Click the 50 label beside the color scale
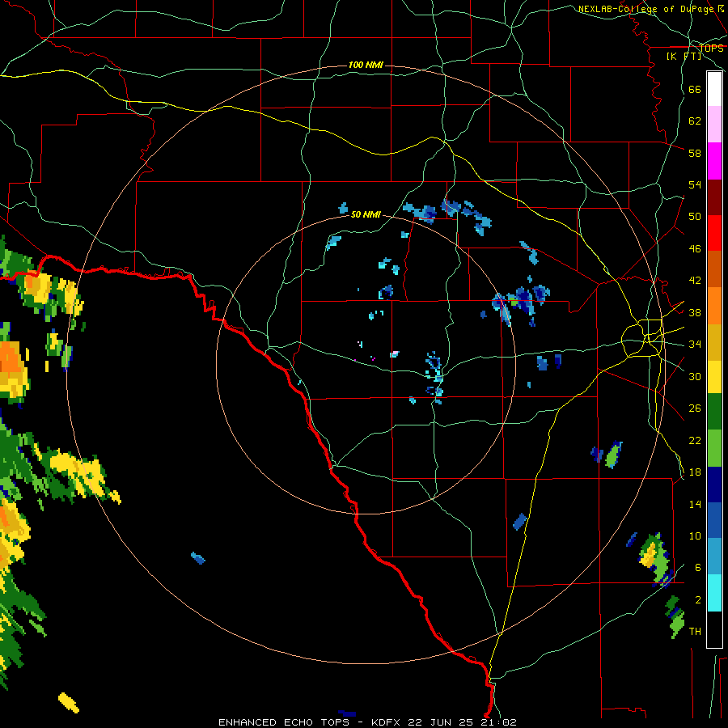Screen dimensions: 728x728 pos(695,217)
